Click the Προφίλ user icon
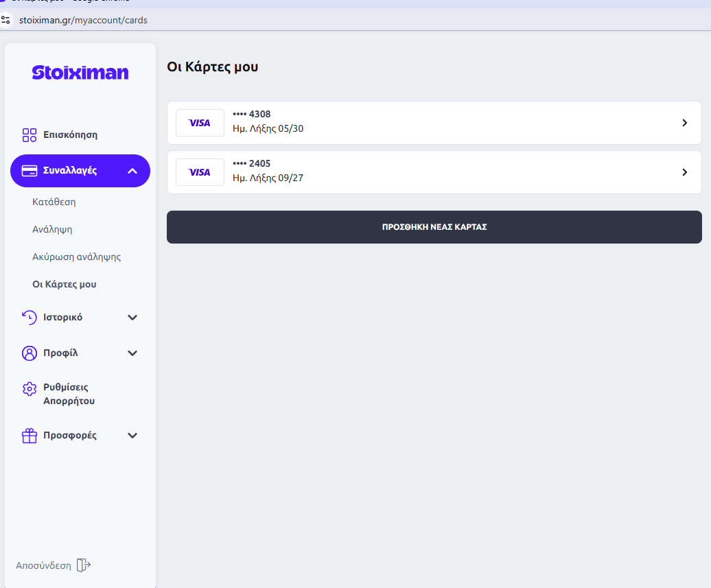The height and width of the screenshot is (588, 711). coord(30,353)
